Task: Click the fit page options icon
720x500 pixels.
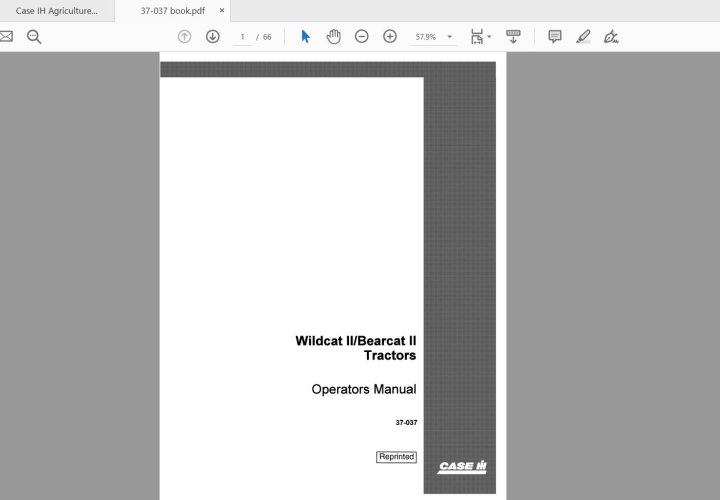Action: pyautogui.click(x=477, y=36)
